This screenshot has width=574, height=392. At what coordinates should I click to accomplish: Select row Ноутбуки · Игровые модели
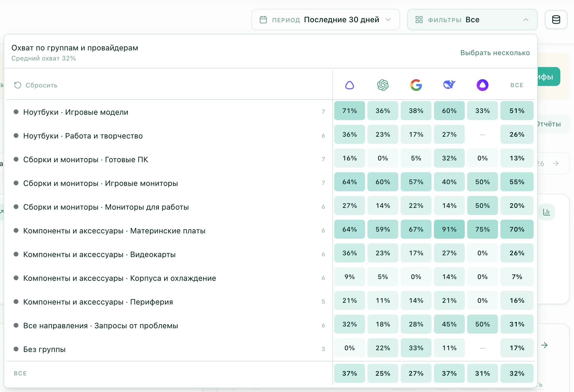pyautogui.click(x=169, y=112)
